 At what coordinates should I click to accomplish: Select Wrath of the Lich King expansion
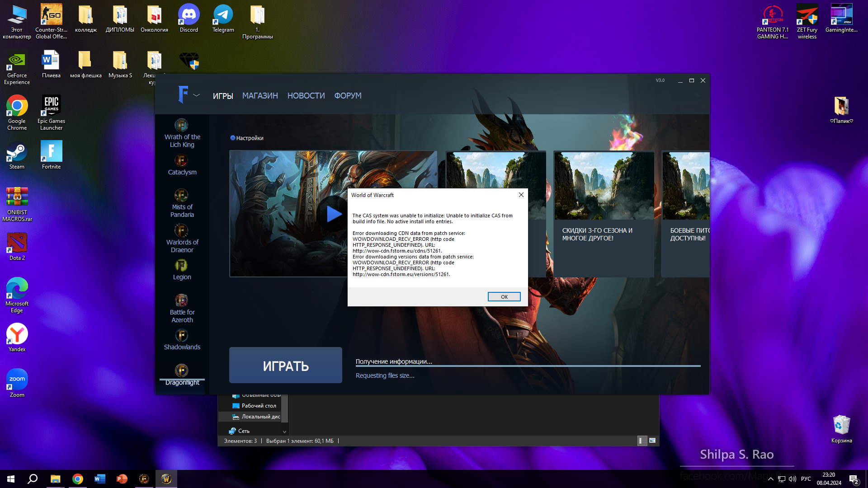point(182,133)
